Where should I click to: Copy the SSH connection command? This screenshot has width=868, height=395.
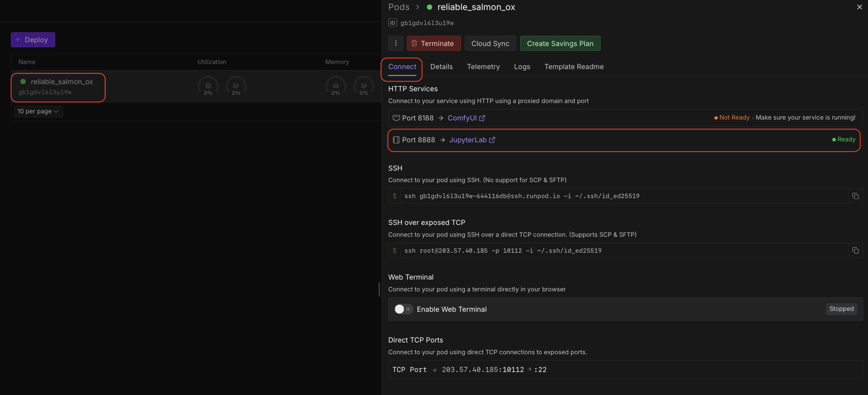(855, 196)
